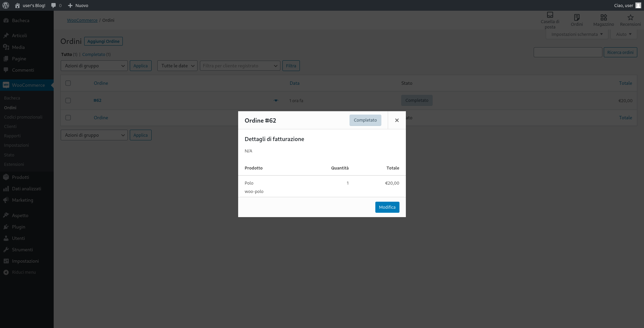Open Media library in the sidebar
This screenshot has width=644, height=328.
click(27, 47)
